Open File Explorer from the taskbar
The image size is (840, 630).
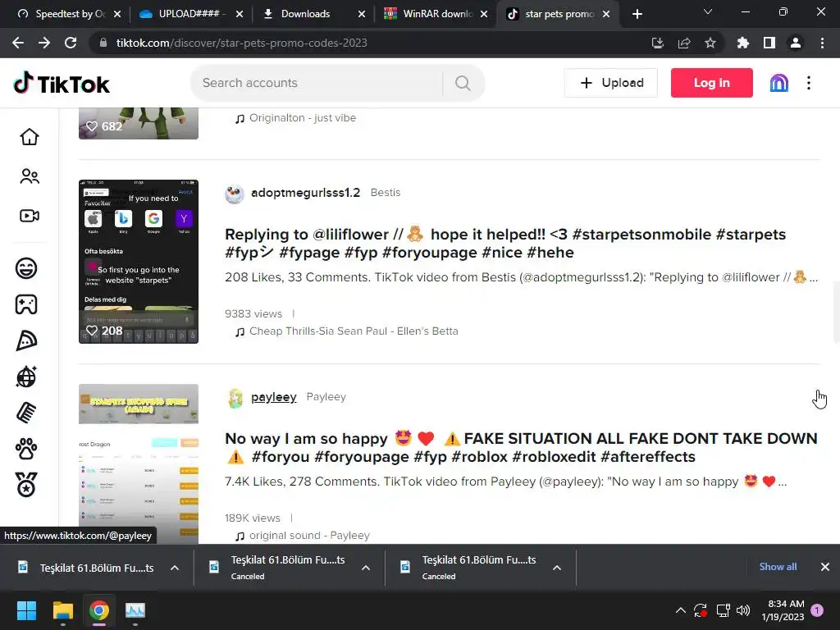click(x=62, y=610)
